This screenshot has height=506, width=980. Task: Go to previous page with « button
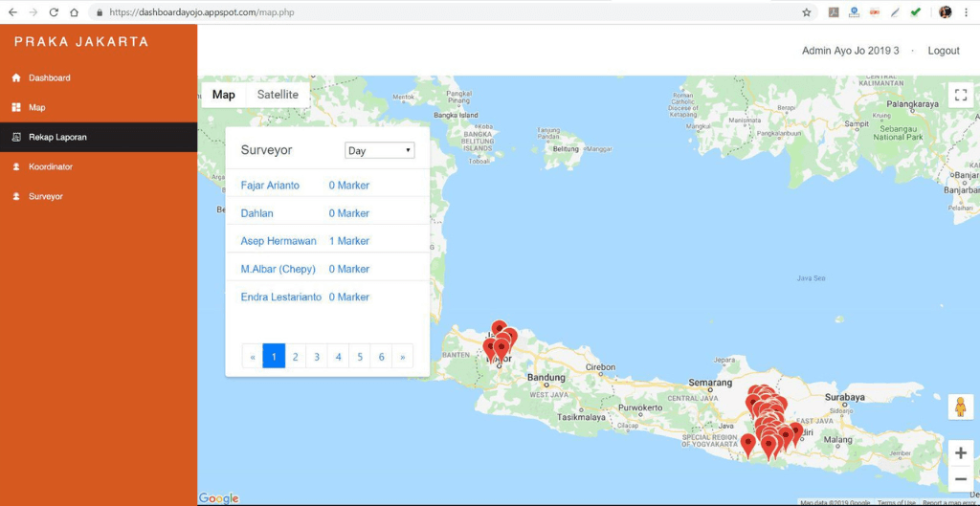pyautogui.click(x=253, y=356)
